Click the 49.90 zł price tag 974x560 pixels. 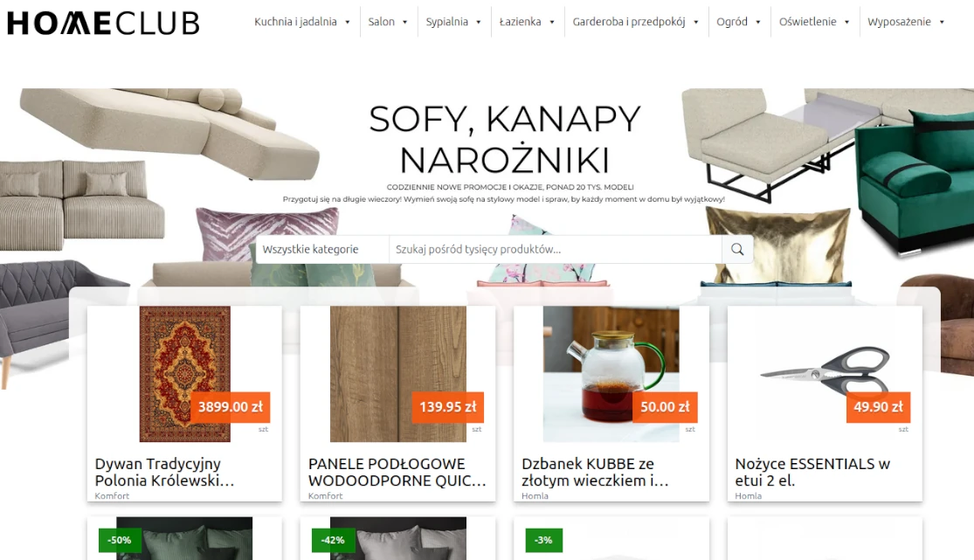pyautogui.click(x=878, y=407)
